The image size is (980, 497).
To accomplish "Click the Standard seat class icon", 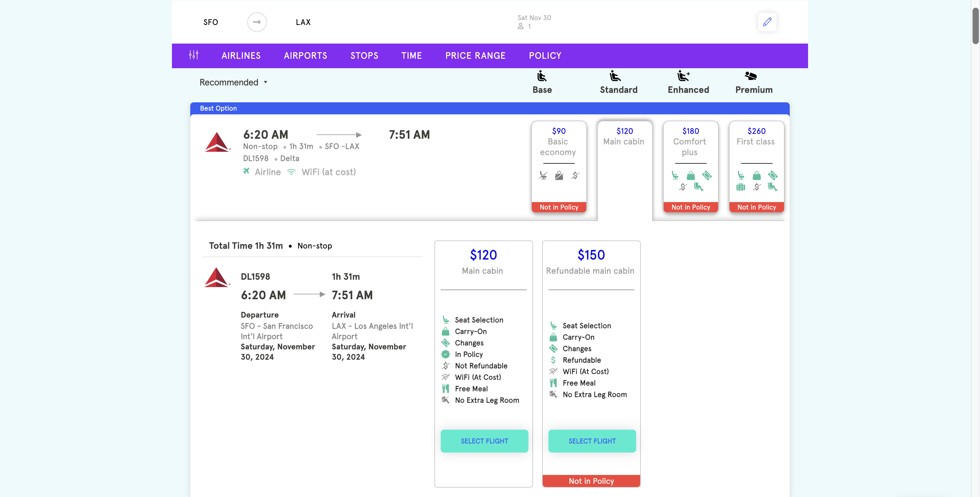I will (x=615, y=77).
